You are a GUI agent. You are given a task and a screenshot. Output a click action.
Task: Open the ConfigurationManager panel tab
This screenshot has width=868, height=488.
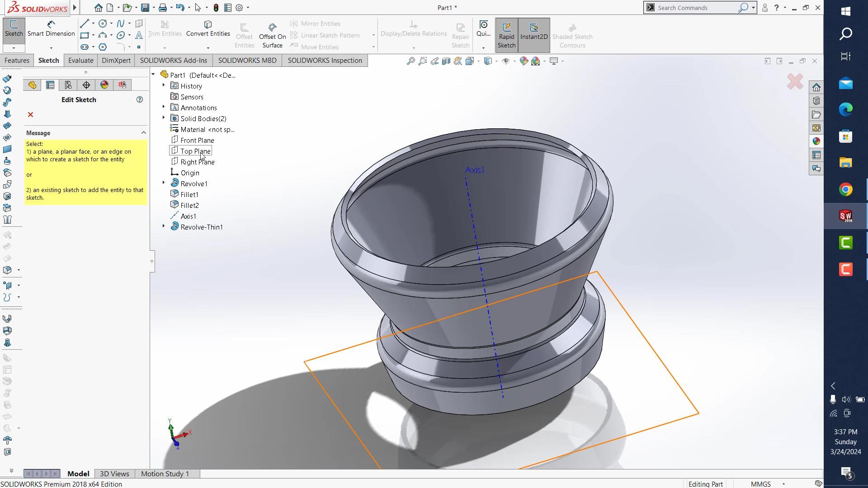(x=68, y=85)
